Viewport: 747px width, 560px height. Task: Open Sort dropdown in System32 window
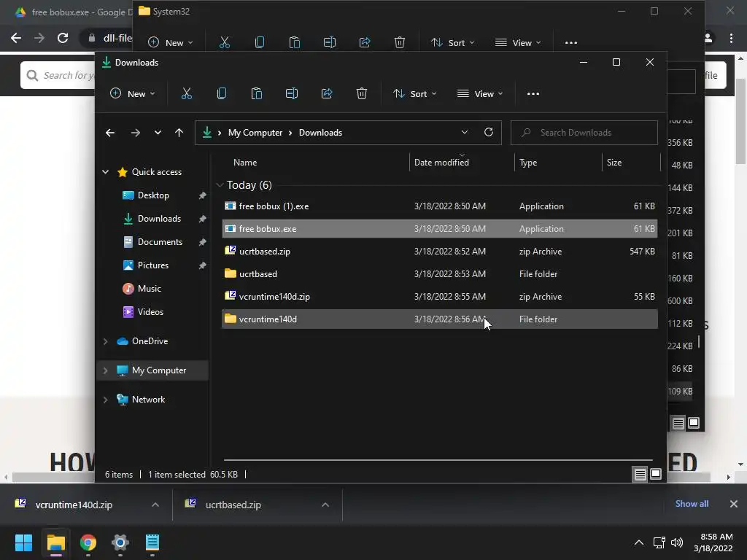[452, 43]
